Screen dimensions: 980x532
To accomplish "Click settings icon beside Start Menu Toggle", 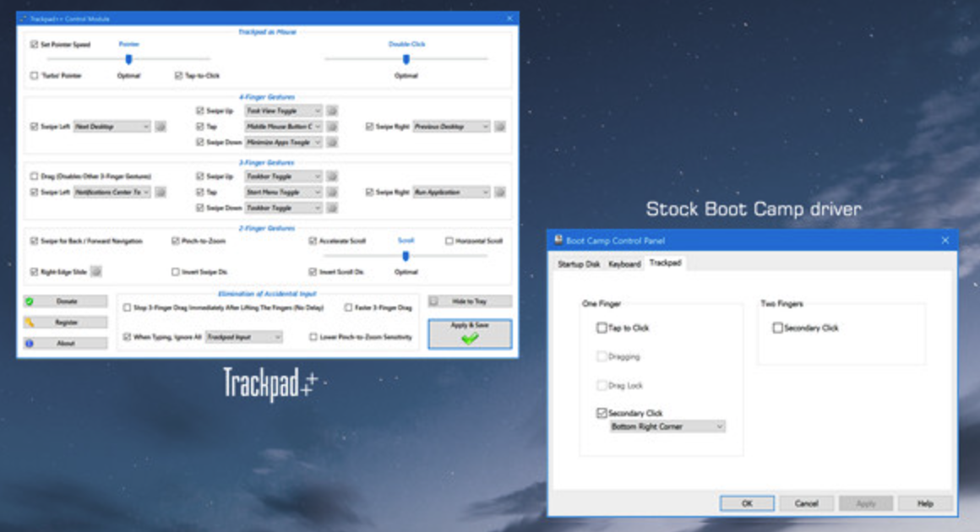I will click(x=332, y=193).
